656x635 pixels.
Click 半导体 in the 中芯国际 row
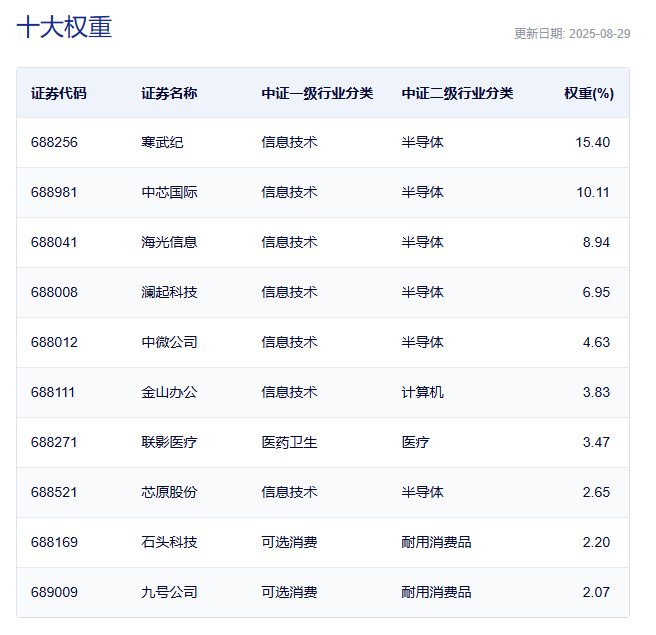[423, 192]
